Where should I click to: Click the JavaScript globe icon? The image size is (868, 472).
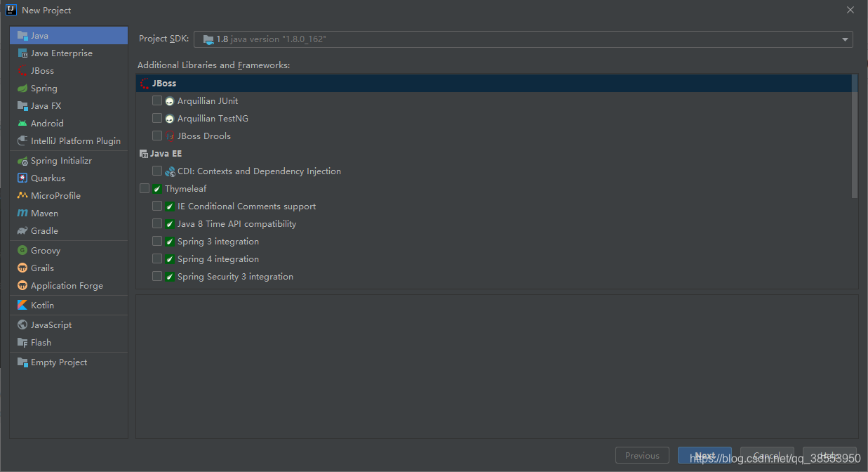(x=22, y=325)
